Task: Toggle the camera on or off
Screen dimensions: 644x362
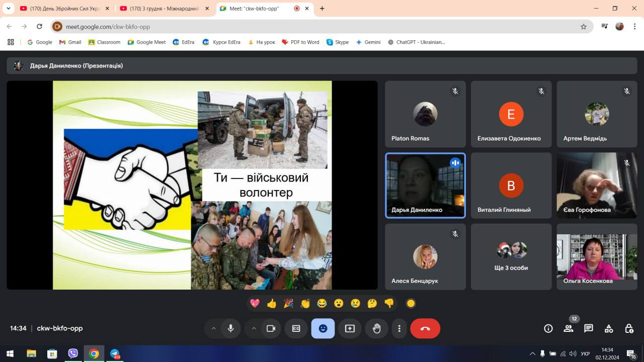Action: click(271, 328)
